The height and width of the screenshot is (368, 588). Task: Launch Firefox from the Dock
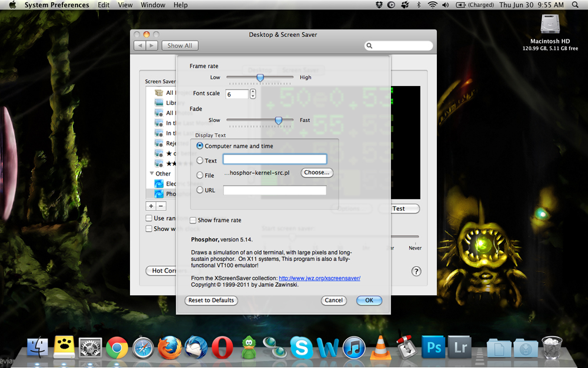point(169,347)
